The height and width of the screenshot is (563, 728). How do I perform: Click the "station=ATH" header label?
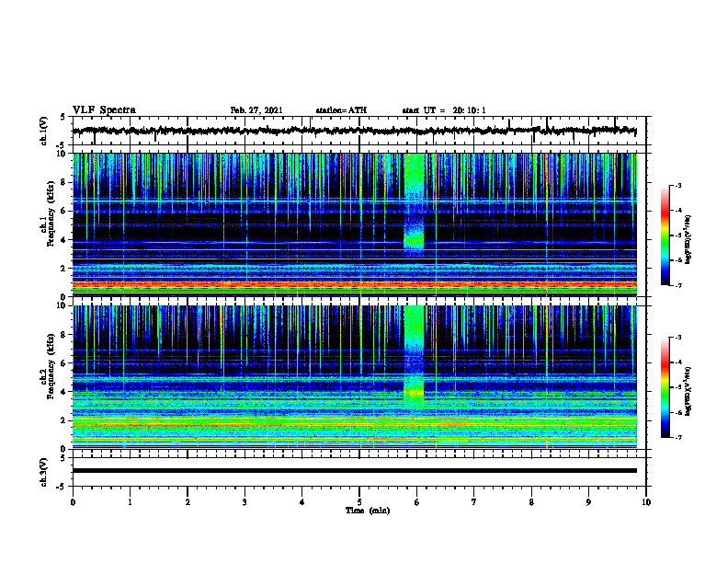[x=341, y=110]
